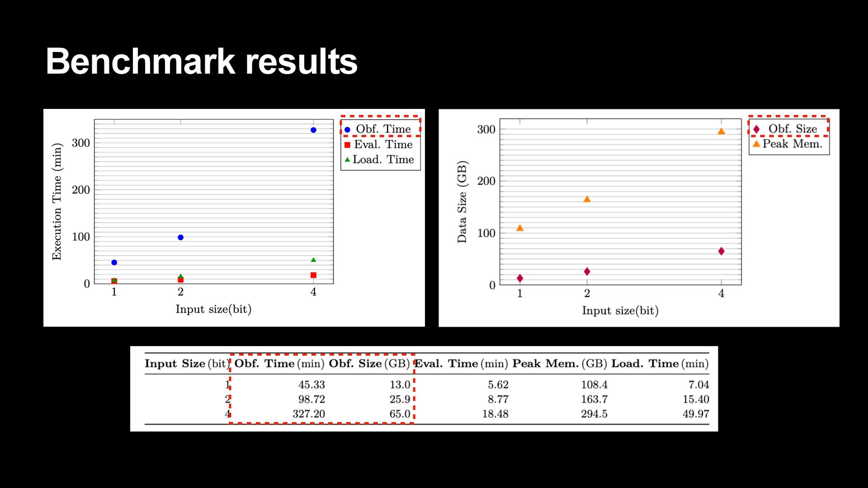Screen dimensions: 868x488
Task: Click the table cell "65.0"
Action: pyautogui.click(x=400, y=414)
